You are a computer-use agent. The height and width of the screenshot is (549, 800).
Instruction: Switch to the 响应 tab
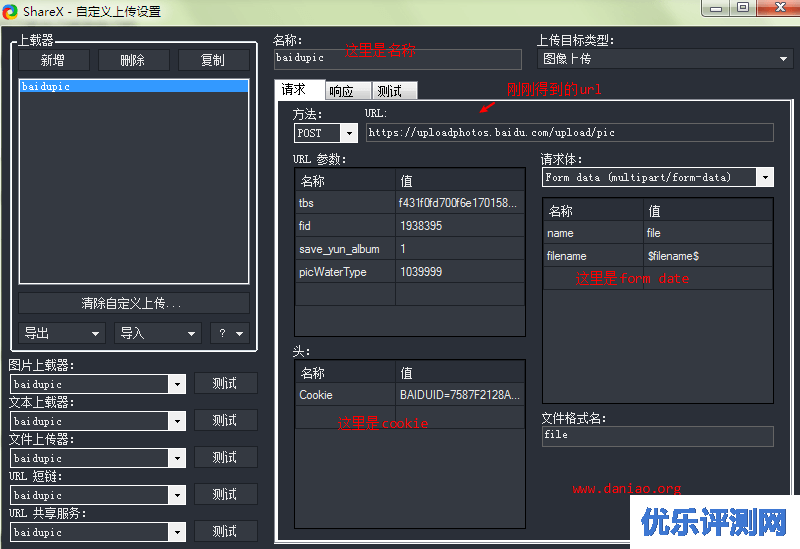click(348, 91)
